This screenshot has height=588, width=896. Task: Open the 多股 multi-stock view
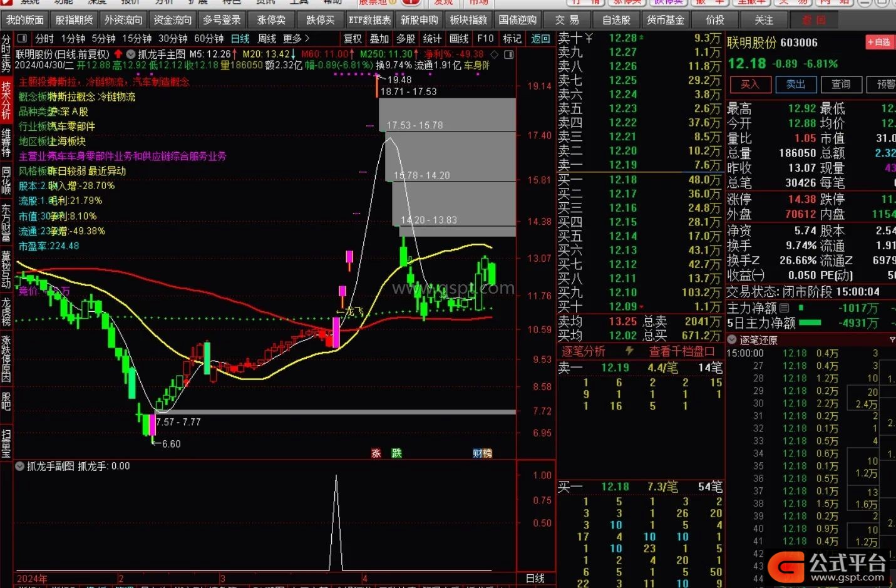406,39
